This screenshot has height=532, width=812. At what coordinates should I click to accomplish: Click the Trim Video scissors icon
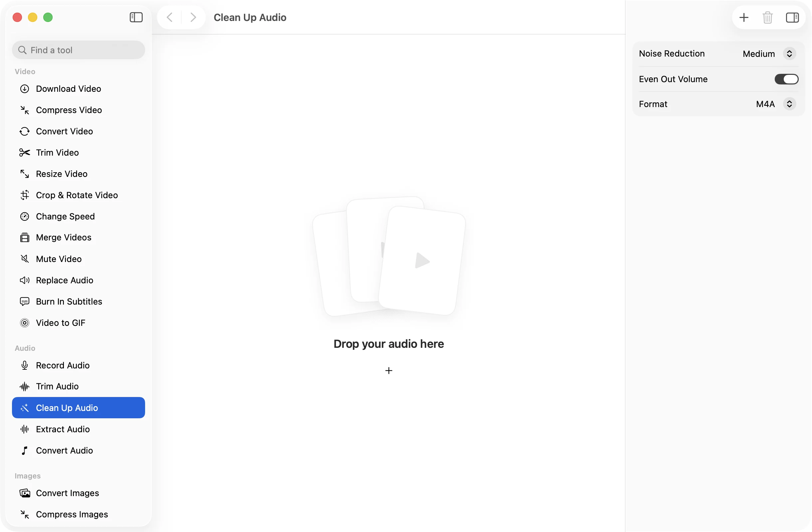pos(25,153)
